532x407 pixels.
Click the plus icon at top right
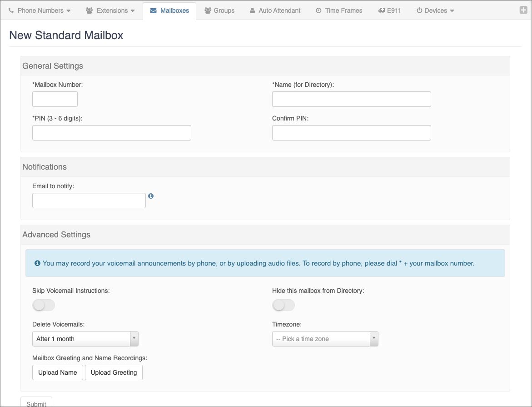tap(523, 10)
